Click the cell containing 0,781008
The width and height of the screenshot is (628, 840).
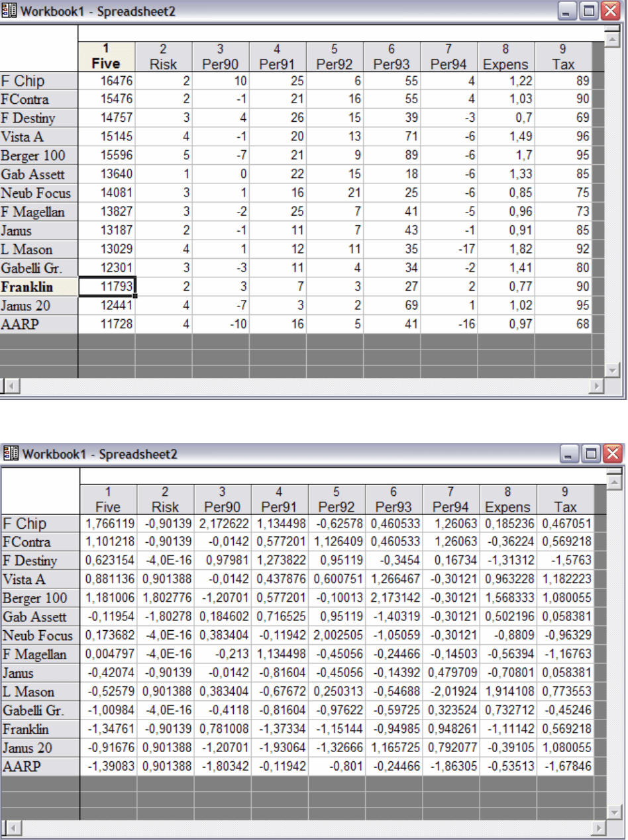tap(223, 729)
